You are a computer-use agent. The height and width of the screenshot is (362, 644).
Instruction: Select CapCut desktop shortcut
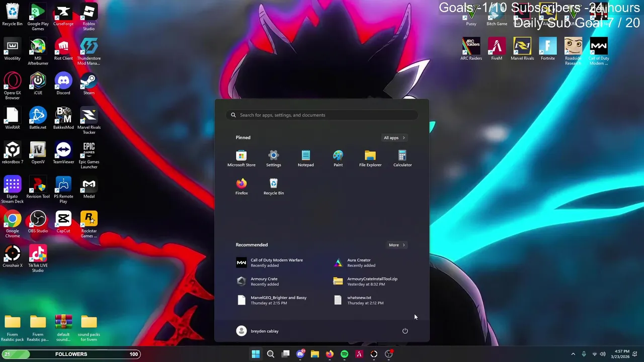click(63, 222)
